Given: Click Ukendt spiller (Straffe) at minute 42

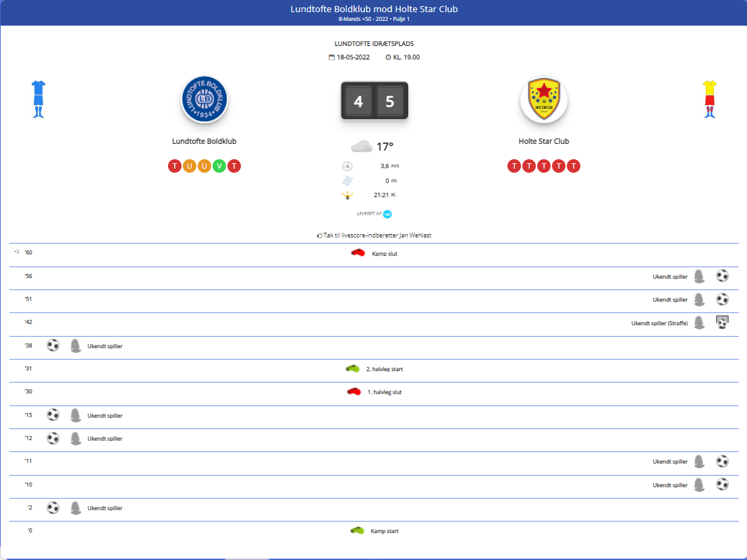Looking at the screenshot, I should (x=659, y=323).
